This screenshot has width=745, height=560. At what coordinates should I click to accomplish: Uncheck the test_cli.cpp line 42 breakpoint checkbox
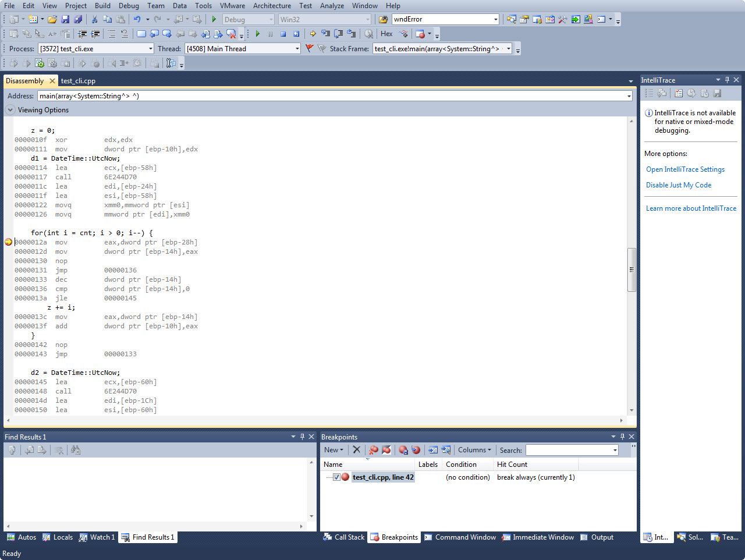[x=336, y=477]
